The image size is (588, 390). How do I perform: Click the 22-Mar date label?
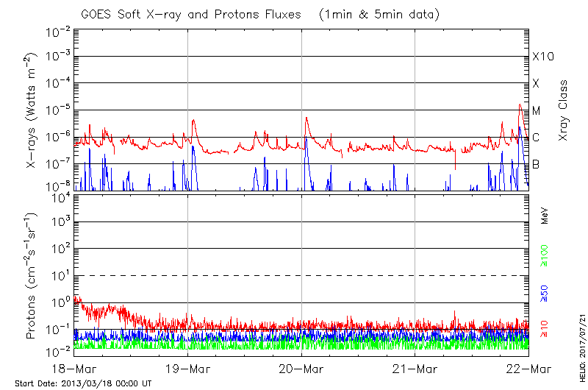[x=528, y=368]
